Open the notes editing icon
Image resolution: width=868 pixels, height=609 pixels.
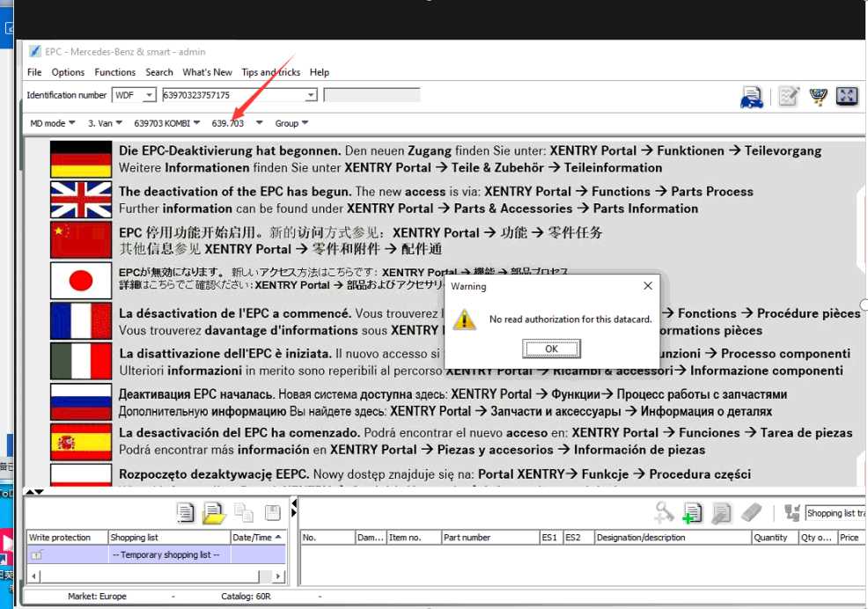click(x=788, y=97)
